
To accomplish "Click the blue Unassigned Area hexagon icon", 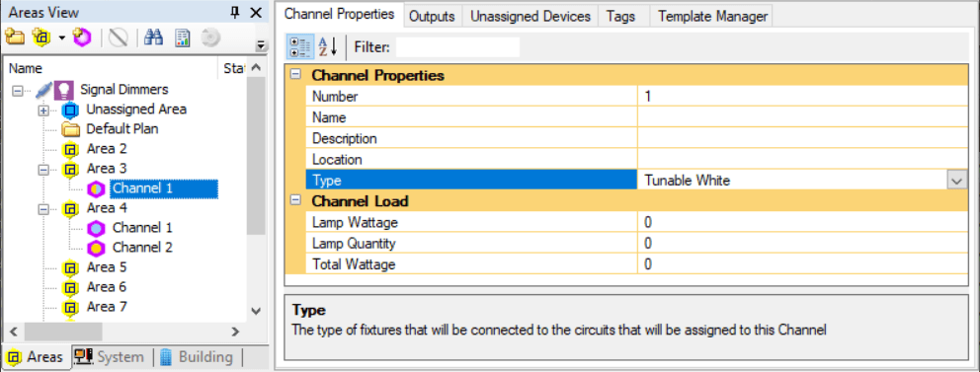I will tap(70, 110).
